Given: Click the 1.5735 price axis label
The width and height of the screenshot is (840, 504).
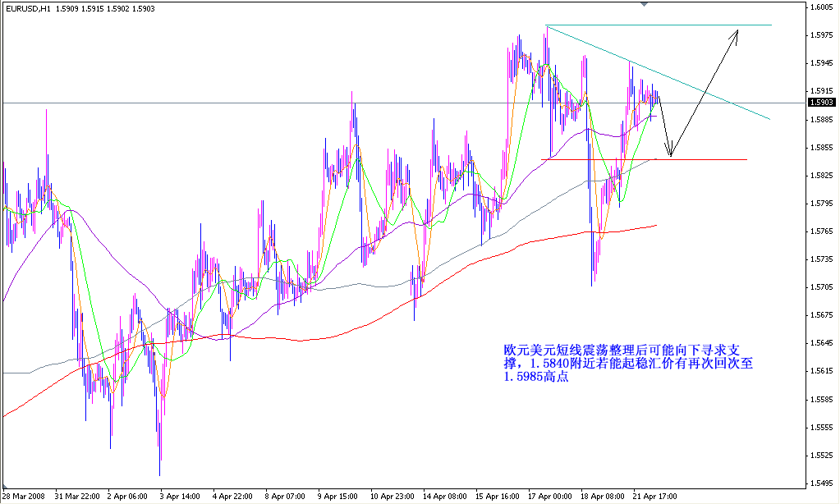Looking at the screenshot, I should 822,259.
